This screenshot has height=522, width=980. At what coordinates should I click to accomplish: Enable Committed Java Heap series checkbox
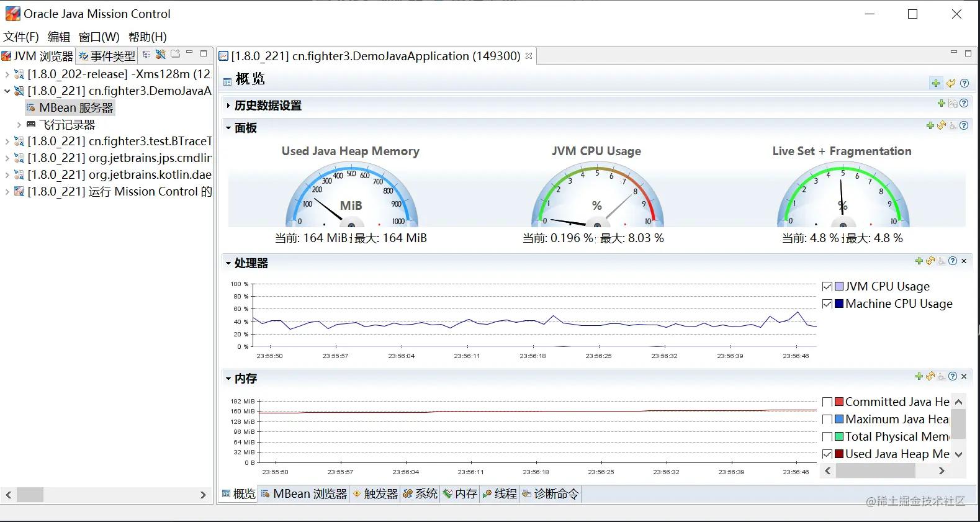pos(827,402)
